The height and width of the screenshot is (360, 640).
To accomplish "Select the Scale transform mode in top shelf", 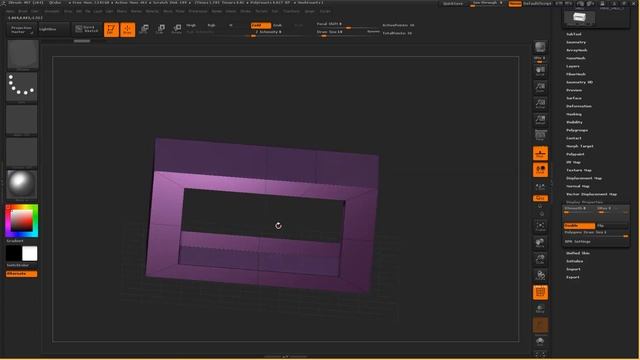I will coord(160,29).
